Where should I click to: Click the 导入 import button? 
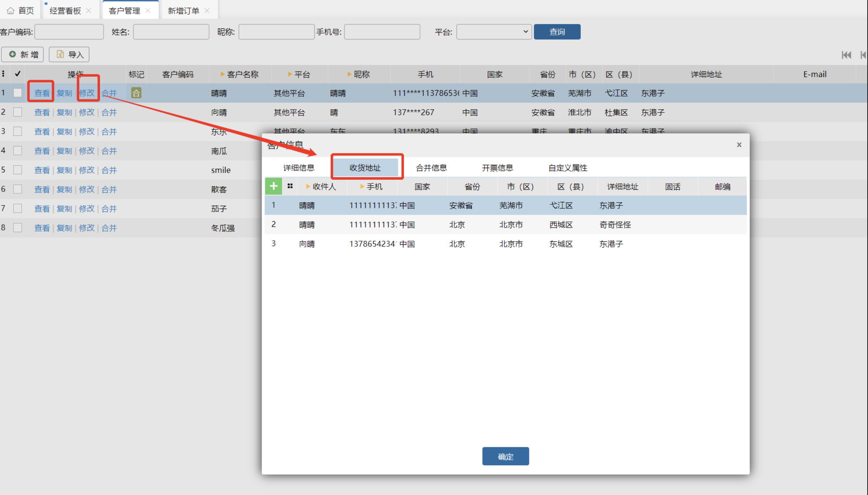click(x=69, y=54)
